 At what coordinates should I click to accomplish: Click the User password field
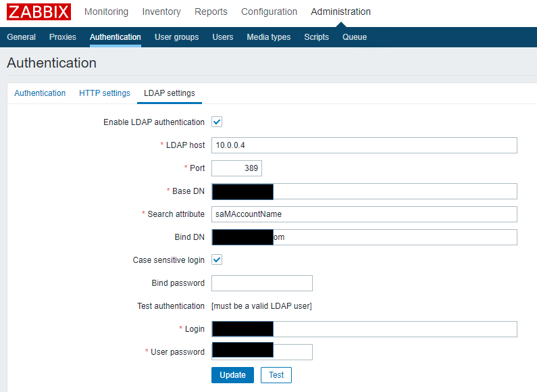262,352
